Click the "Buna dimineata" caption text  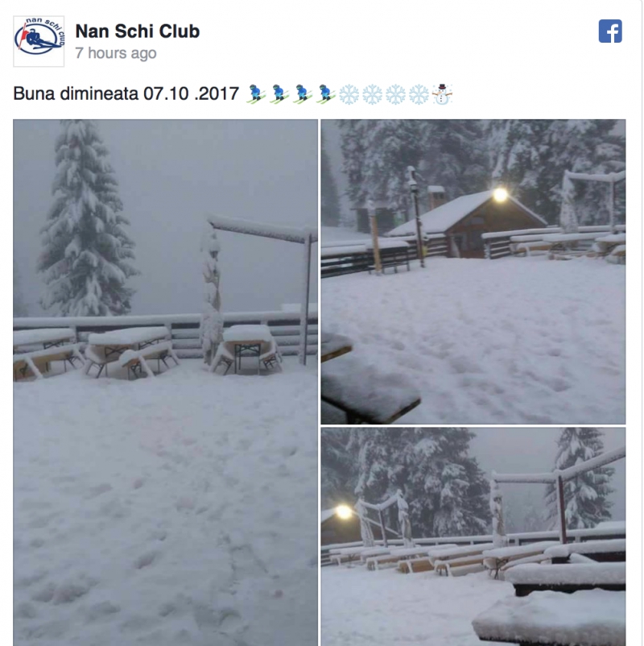pyautogui.click(x=76, y=93)
